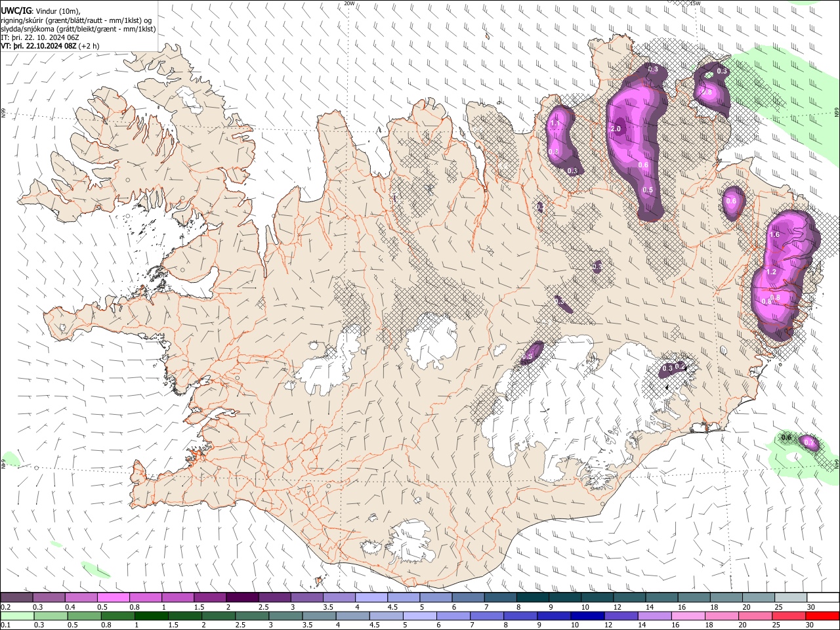Click the pale grey 25–30 swatch in top legend
This screenshot has width=840, height=630.
[791, 598]
